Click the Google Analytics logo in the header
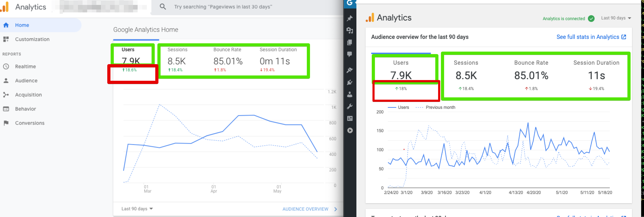644x217 pixels. coord(23,7)
